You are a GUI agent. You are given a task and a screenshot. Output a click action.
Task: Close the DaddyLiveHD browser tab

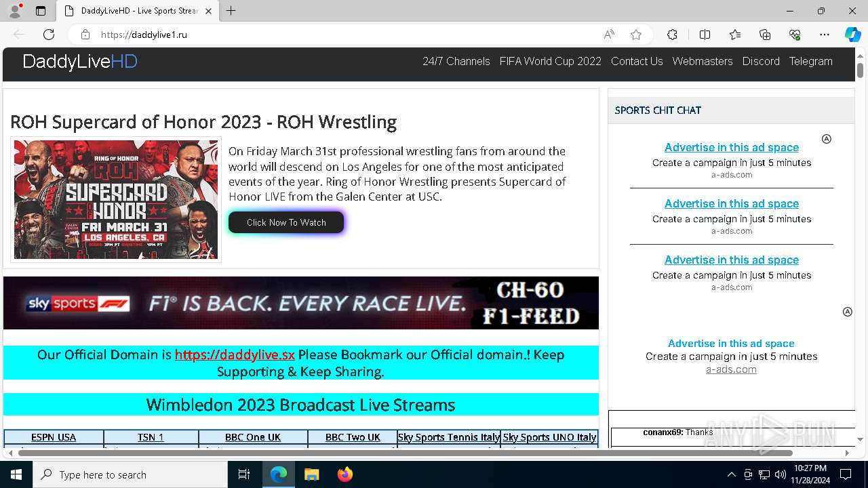point(208,11)
